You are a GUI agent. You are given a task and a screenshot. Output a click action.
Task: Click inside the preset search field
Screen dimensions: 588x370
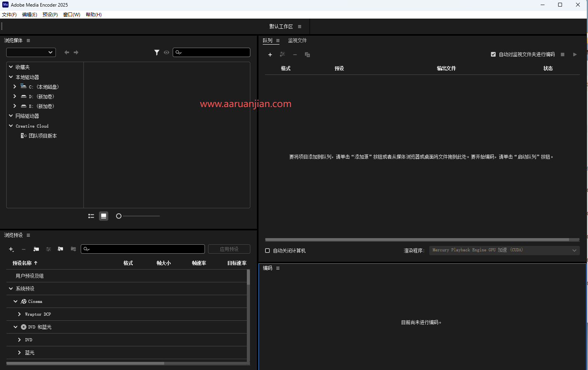point(143,249)
